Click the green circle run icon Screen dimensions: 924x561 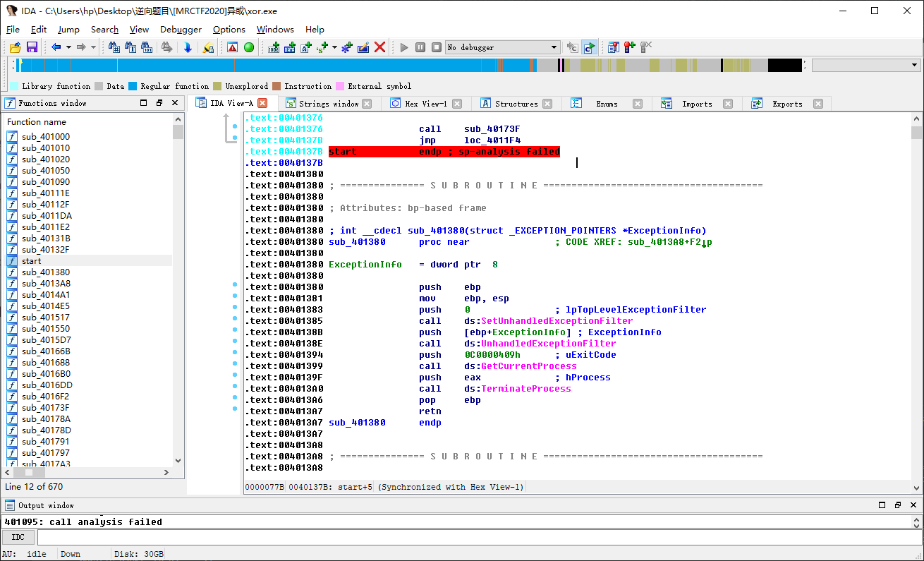pyautogui.click(x=249, y=47)
